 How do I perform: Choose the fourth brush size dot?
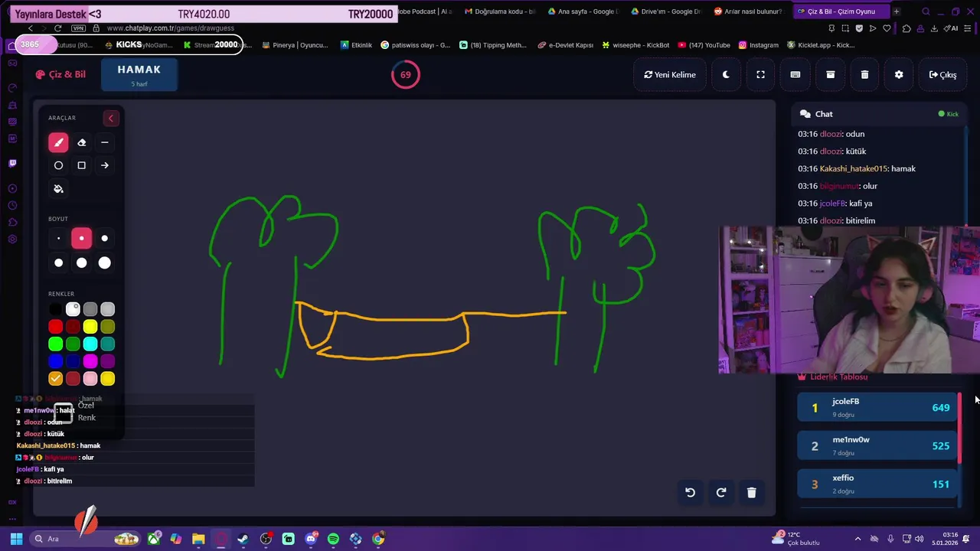(58, 263)
